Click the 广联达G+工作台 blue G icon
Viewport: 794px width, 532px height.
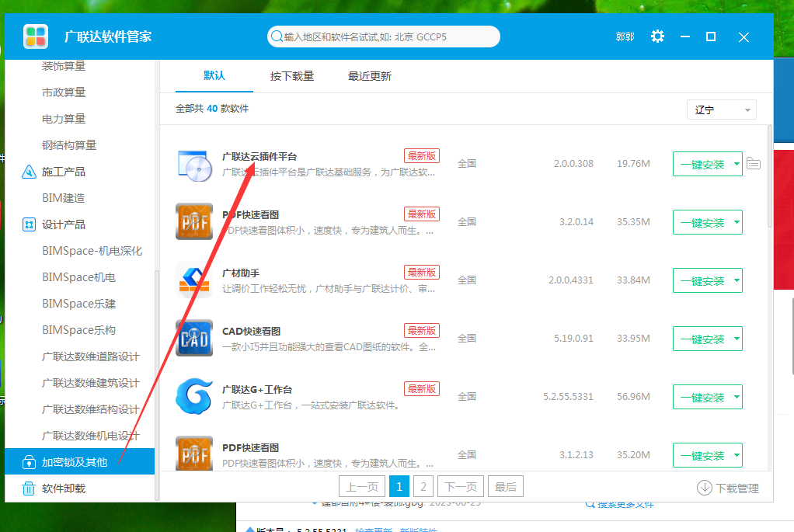(x=194, y=396)
